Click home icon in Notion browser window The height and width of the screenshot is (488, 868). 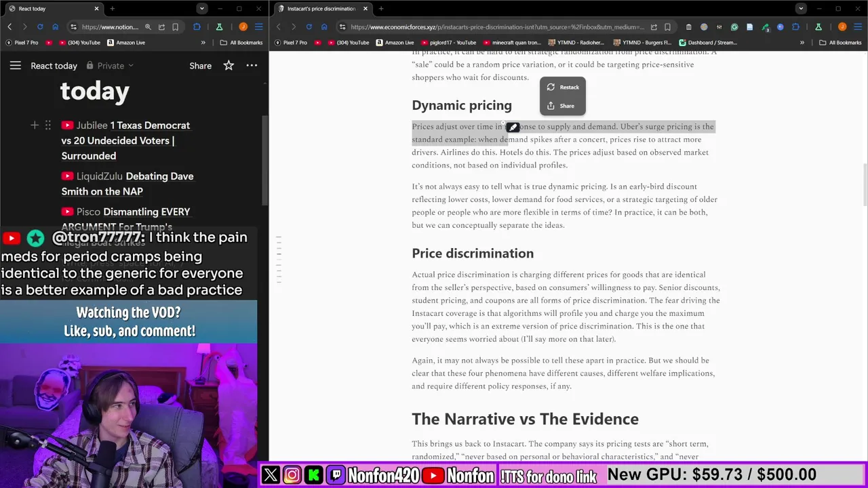click(x=55, y=27)
